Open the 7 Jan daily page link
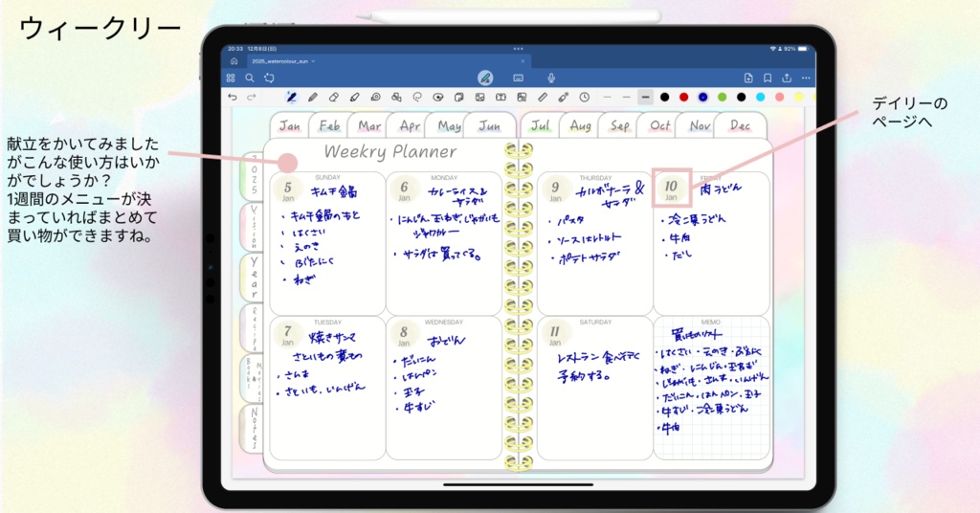 click(287, 334)
